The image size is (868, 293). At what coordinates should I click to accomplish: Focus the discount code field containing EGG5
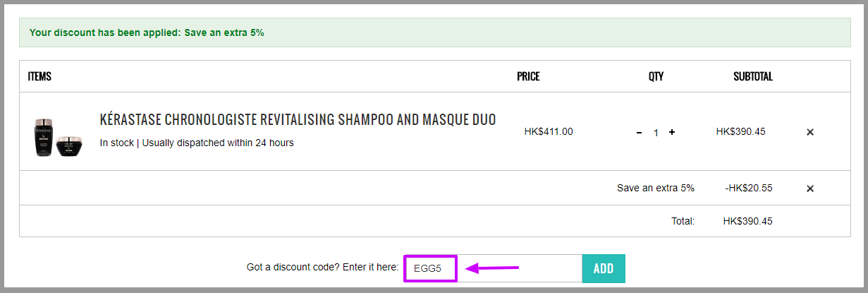coord(493,269)
